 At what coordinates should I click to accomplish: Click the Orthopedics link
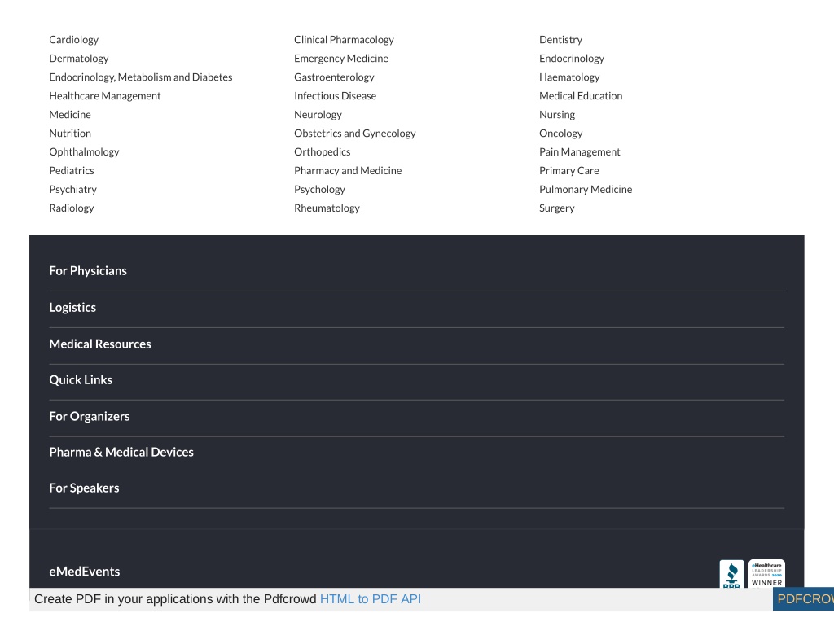pos(323,152)
